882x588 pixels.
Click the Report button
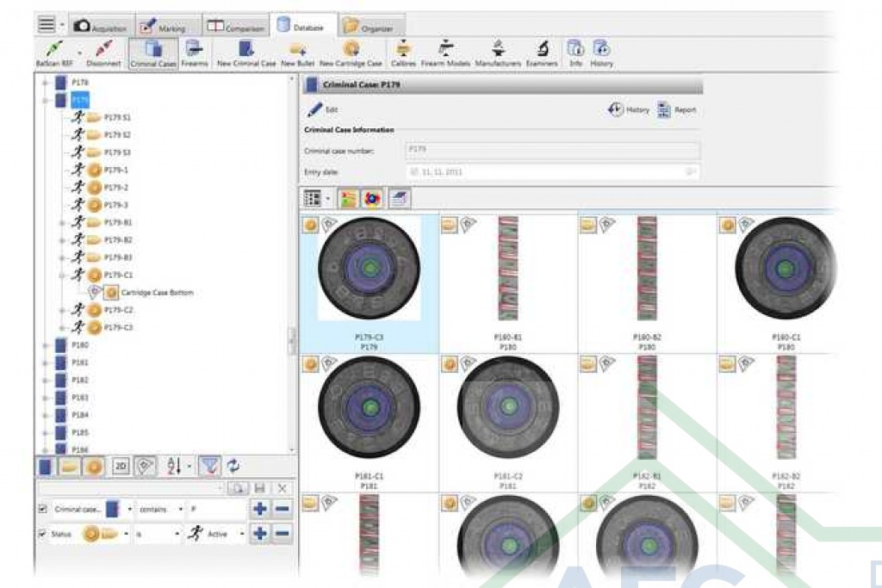pyautogui.click(x=676, y=110)
